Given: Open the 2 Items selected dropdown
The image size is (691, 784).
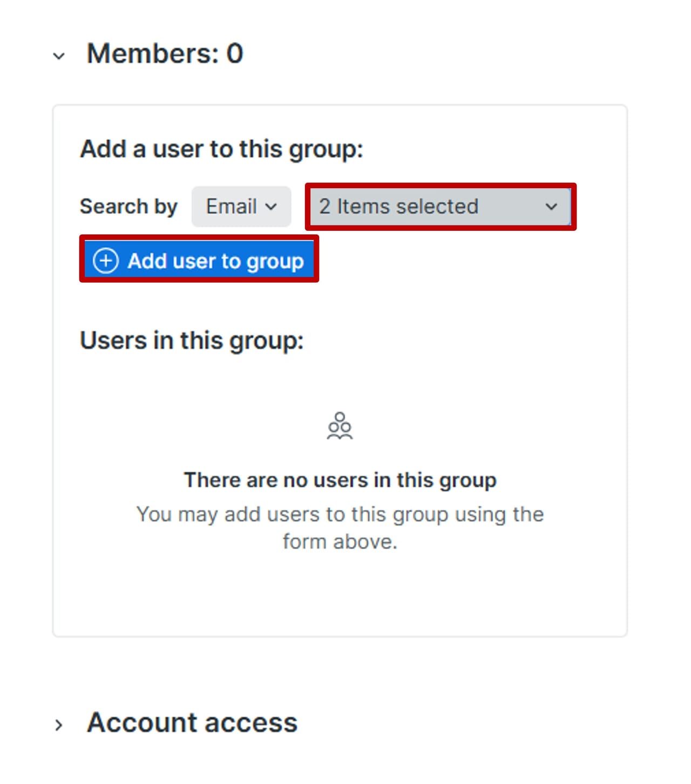Looking at the screenshot, I should pyautogui.click(x=440, y=207).
